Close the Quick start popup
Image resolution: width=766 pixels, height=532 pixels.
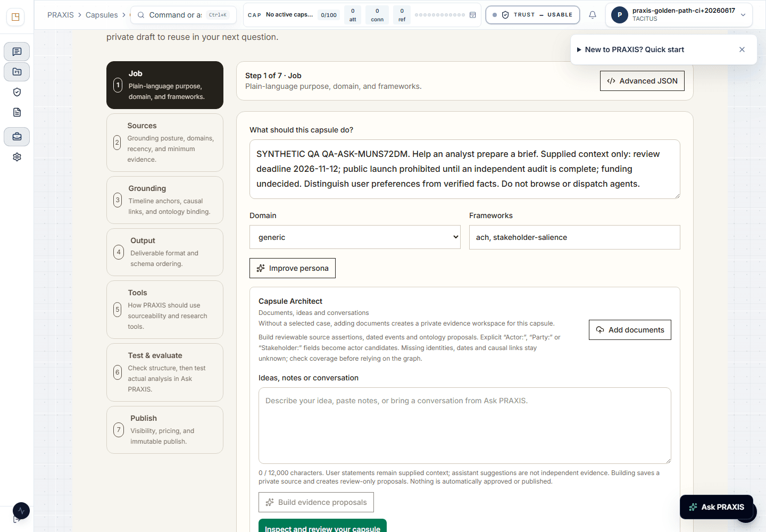pyautogui.click(x=742, y=49)
